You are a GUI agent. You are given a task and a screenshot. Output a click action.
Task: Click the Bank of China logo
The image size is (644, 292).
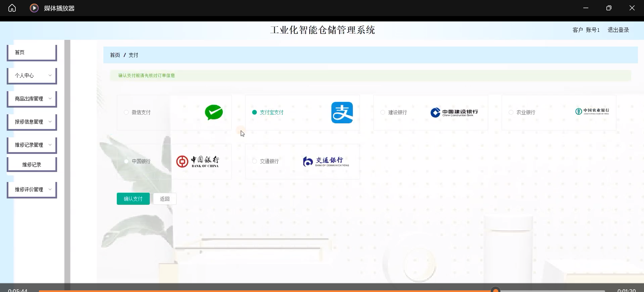pos(198,161)
